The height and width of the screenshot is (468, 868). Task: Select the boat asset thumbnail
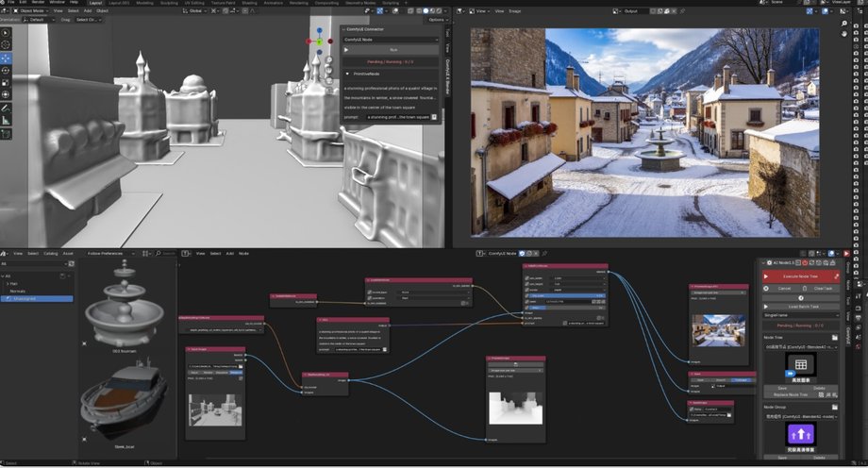[x=124, y=400]
